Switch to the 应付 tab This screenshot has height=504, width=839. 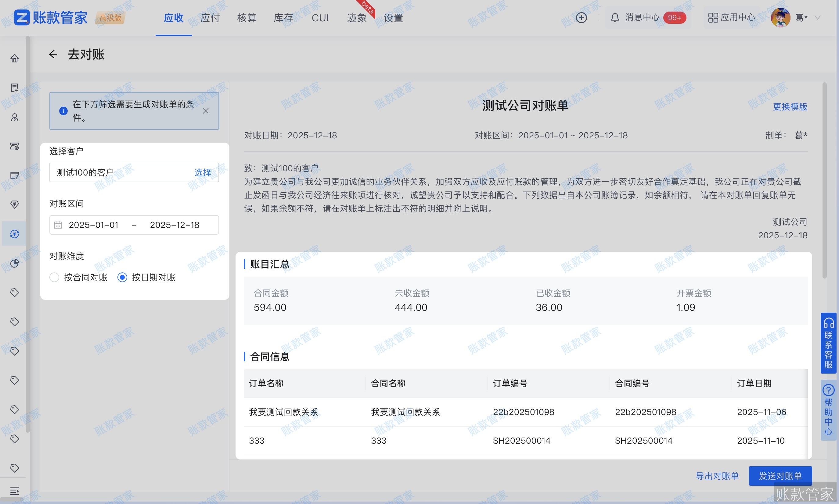click(x=210, y=18)
